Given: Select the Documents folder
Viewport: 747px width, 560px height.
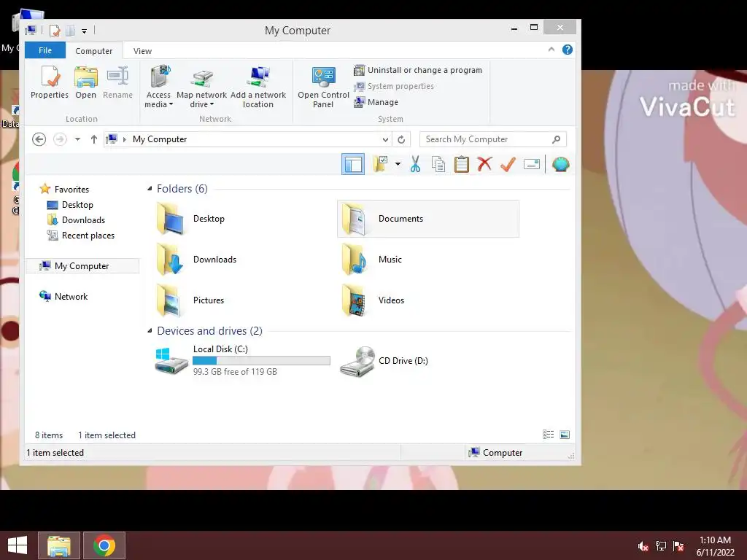Looking at the screenshot, I should (x=427, y=219).
